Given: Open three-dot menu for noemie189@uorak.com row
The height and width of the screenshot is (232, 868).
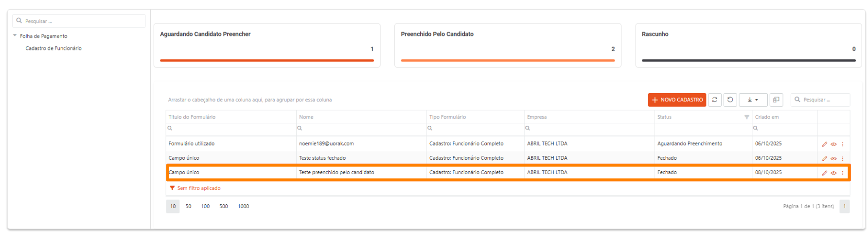Looking at the screenshot, I should tap(843, 144).
